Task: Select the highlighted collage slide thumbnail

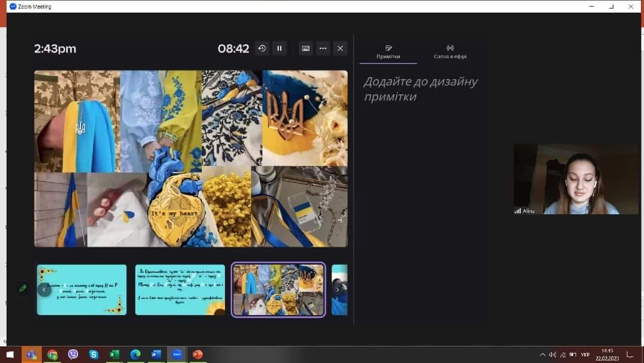Action: point(278,290)
